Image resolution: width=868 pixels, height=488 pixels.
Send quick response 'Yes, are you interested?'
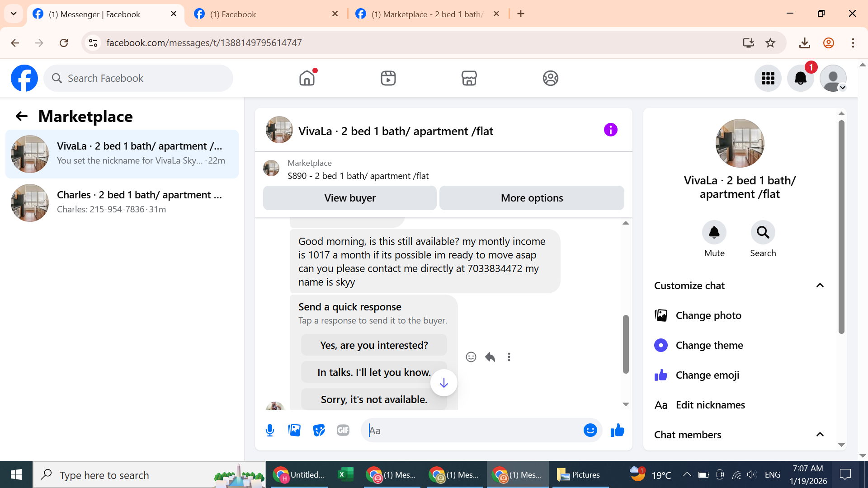pyautogui.click(x=373, y=345)
